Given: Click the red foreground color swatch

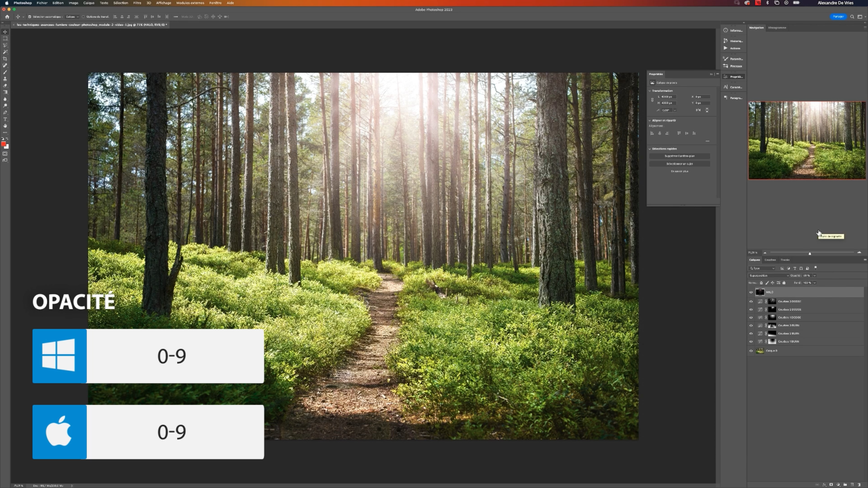Looking at the screenshot, I should [x=3, y=144].
